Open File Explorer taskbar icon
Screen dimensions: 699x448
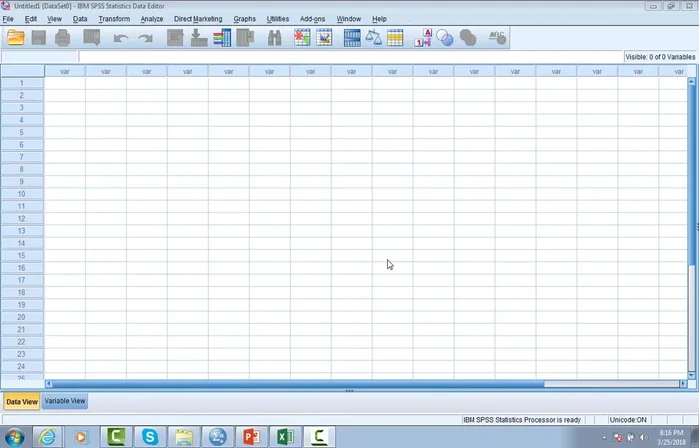184,437
